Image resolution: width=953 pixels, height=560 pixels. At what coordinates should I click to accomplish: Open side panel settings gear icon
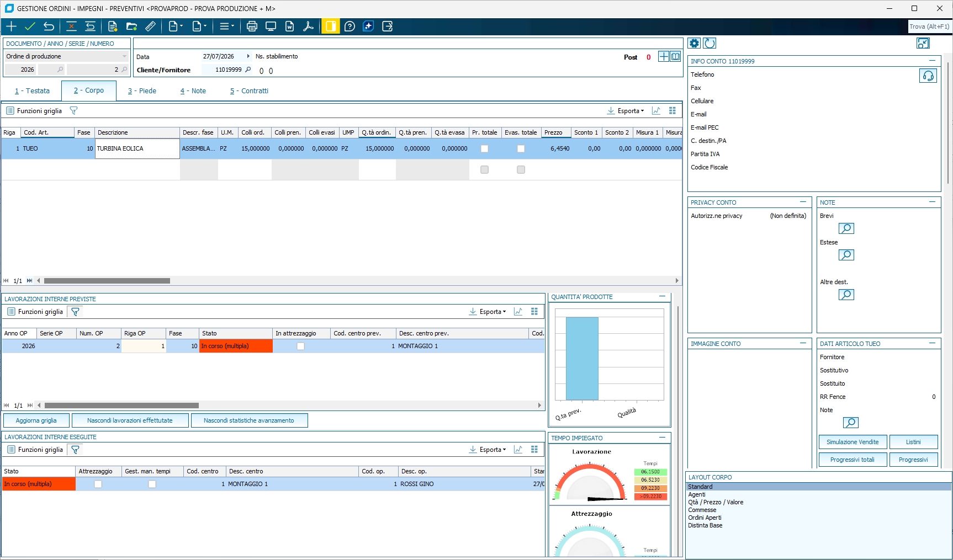(x=694, y=43)
